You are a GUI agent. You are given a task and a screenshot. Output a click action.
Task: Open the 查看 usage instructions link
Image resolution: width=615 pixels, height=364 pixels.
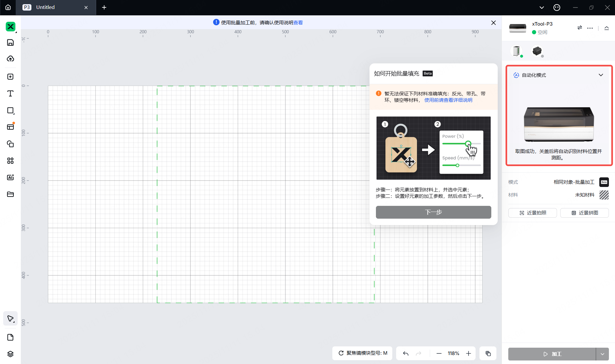coord(297,22)
